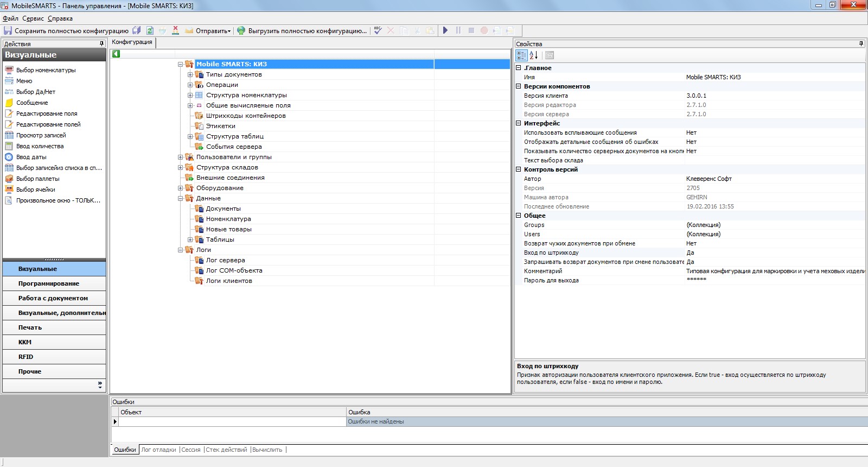Viewport: 868px width, 467px height.
Task: Select the Лог сервера tree item
Action: point(225,260)
